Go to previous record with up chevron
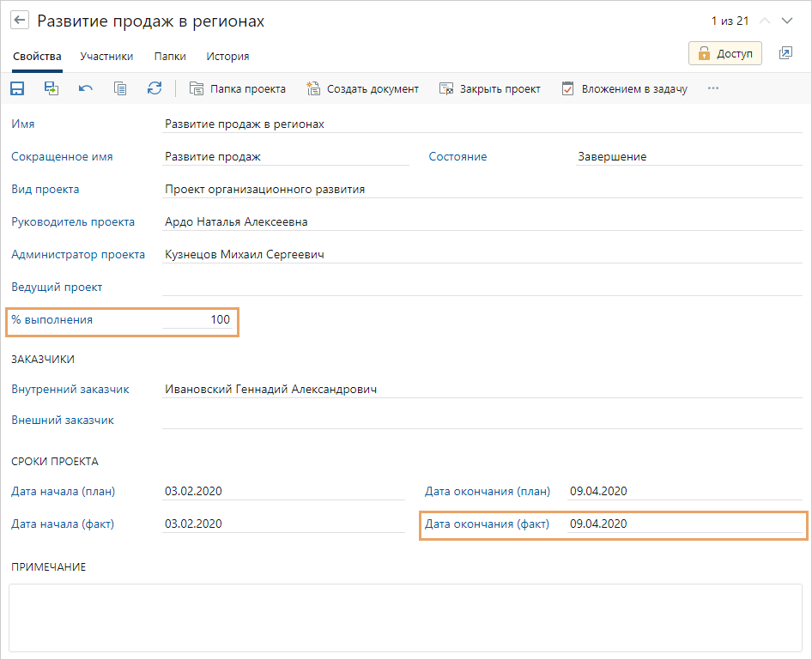 [x=765, y=21]
